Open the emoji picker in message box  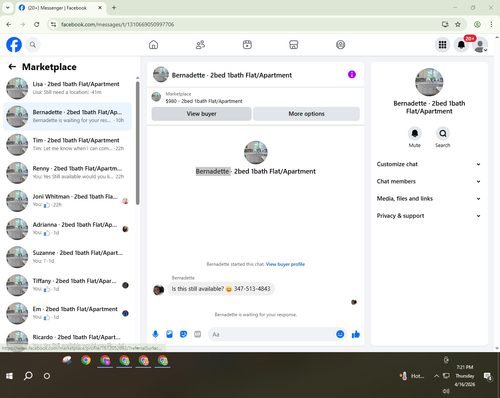click(x=340, y=334)
